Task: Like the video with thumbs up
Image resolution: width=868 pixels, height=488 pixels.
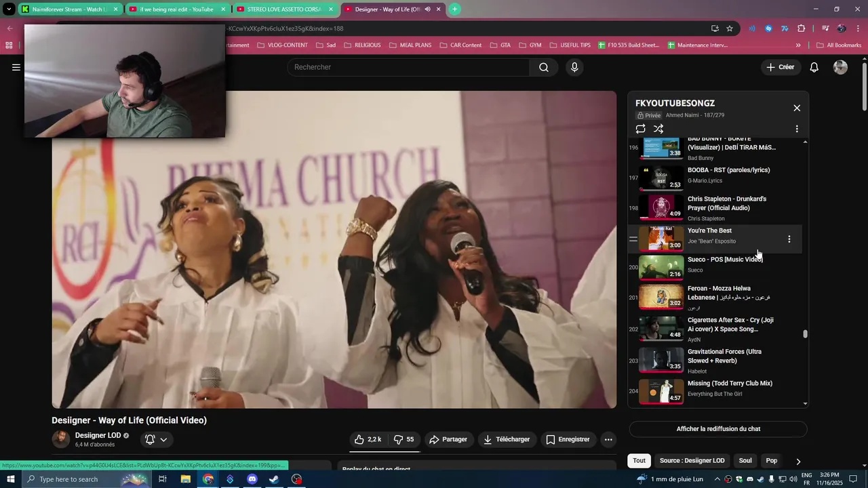Action: [x=368, y=439]
